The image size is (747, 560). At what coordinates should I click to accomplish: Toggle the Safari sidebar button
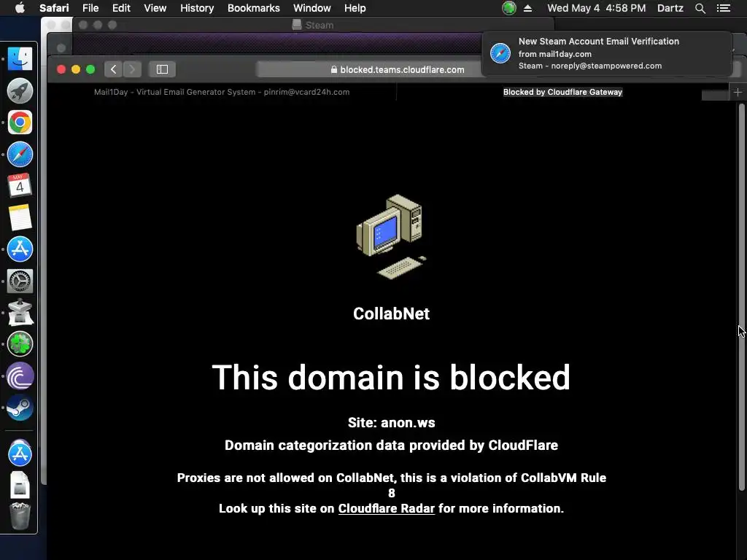(162, 69)
